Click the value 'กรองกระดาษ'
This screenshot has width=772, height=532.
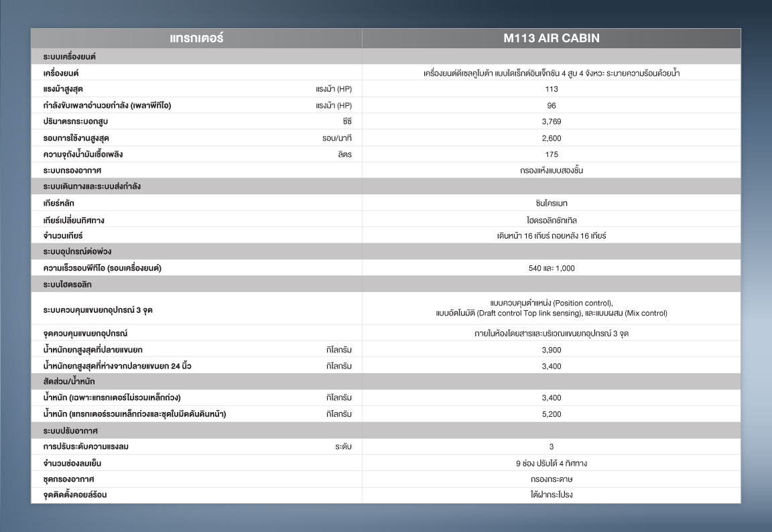552,479
